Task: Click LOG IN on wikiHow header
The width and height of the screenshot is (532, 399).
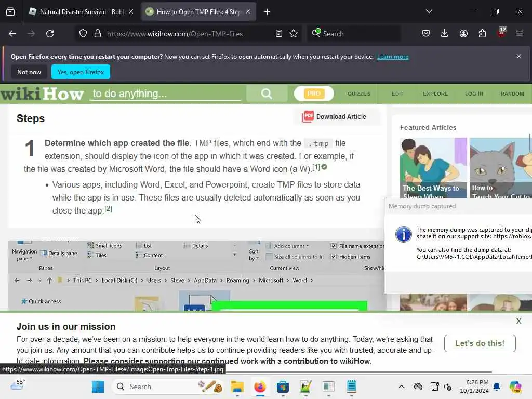Action: click(474, 94)
